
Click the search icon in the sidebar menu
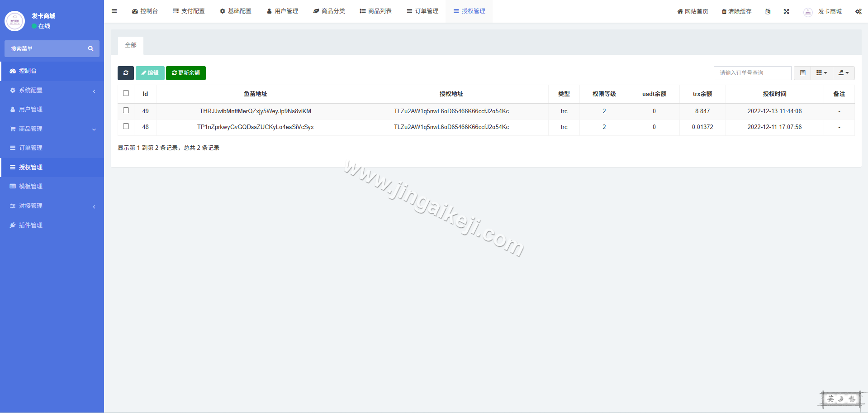point(90,48)
